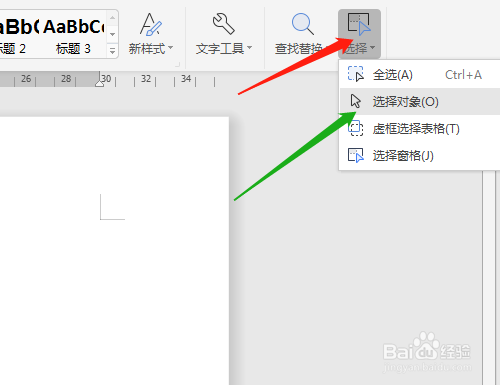Image resolution: width=500 pixels, height=385 pixels.
Task: Choose 选择对象(O) menu entry
Action: (419, 102)
